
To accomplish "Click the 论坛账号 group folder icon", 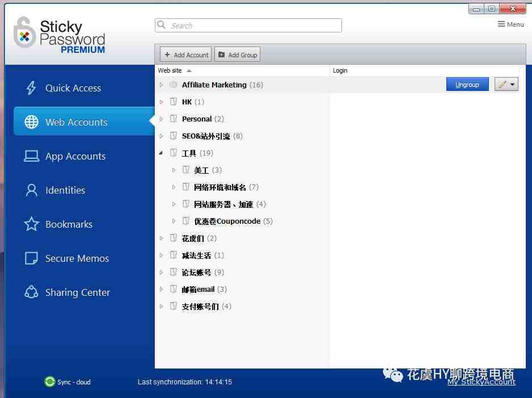I will click(x=174, y=272).
